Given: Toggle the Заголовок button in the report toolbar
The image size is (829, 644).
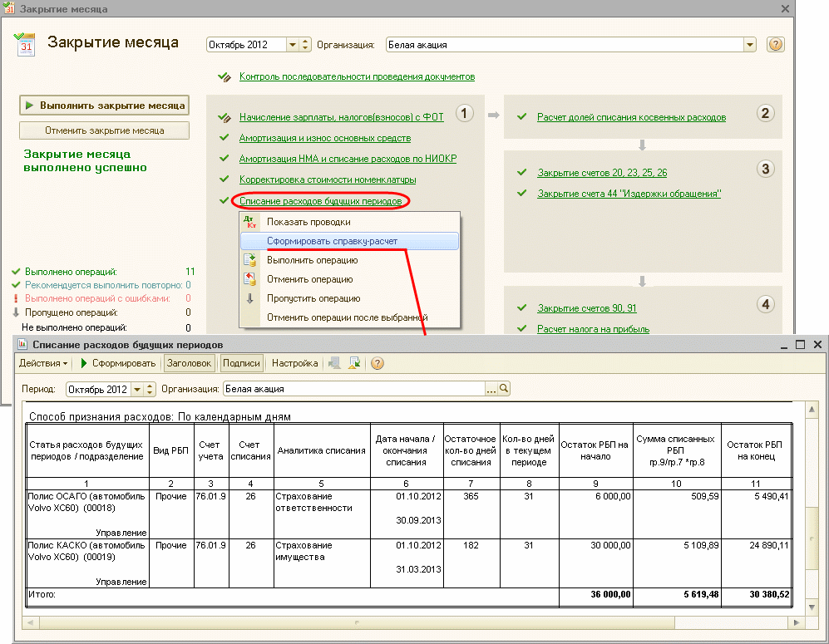Looking at the screenshot, I should click(190, 363).
